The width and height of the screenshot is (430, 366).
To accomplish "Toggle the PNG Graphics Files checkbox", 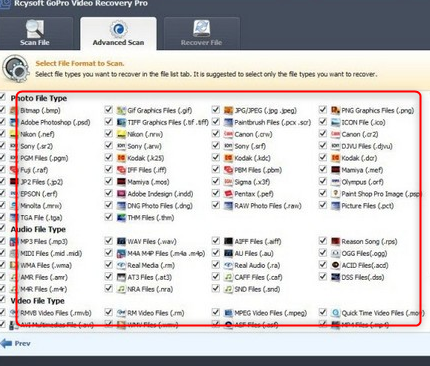I will coord(323,110).
